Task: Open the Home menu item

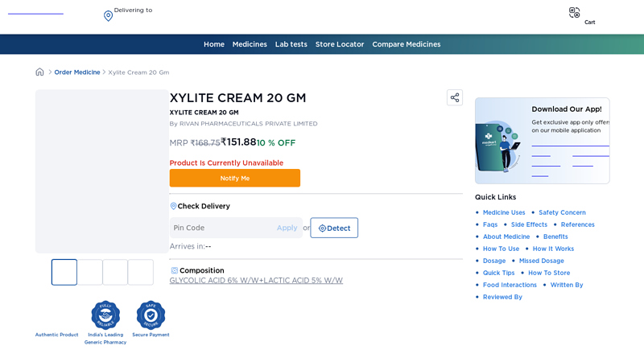Action: [x=214, y=44]
